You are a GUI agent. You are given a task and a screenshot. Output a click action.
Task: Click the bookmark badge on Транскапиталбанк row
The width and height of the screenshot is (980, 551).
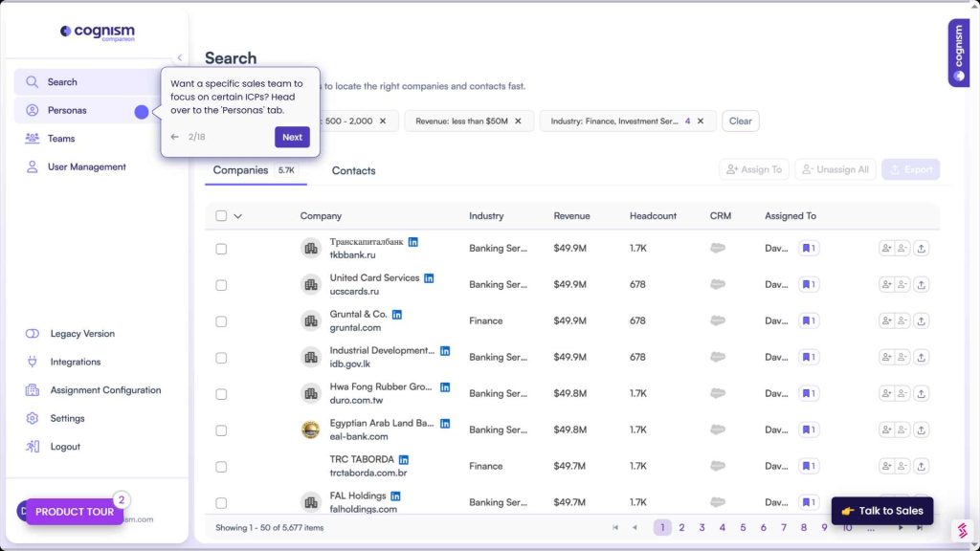[x=809, y=248]
